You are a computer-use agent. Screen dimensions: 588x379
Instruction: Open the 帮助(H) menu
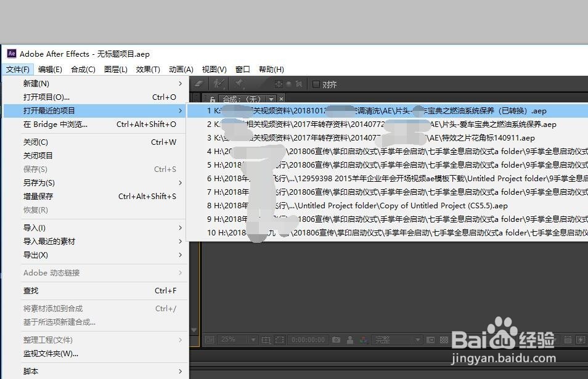[x=271, y=70]
